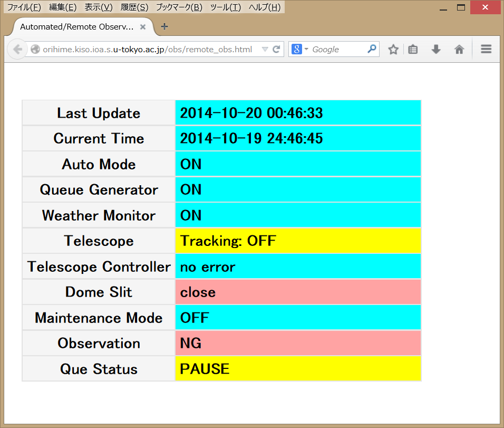
Task: Open the ツール(T) menu
Action: pyautogui.click(x=225, y=7)
